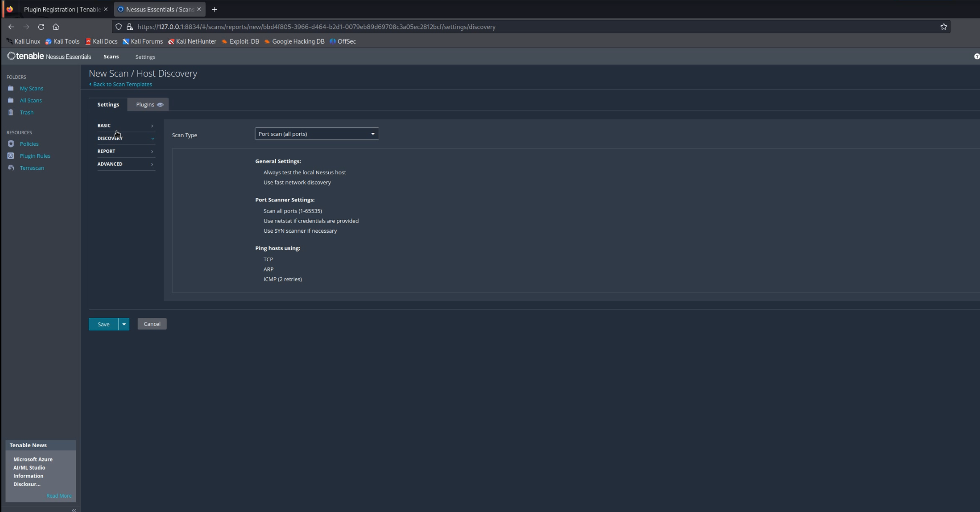Screen dimensions: 980x512
Task: Click the Policies shield icon
Action: tap(11, 144)
